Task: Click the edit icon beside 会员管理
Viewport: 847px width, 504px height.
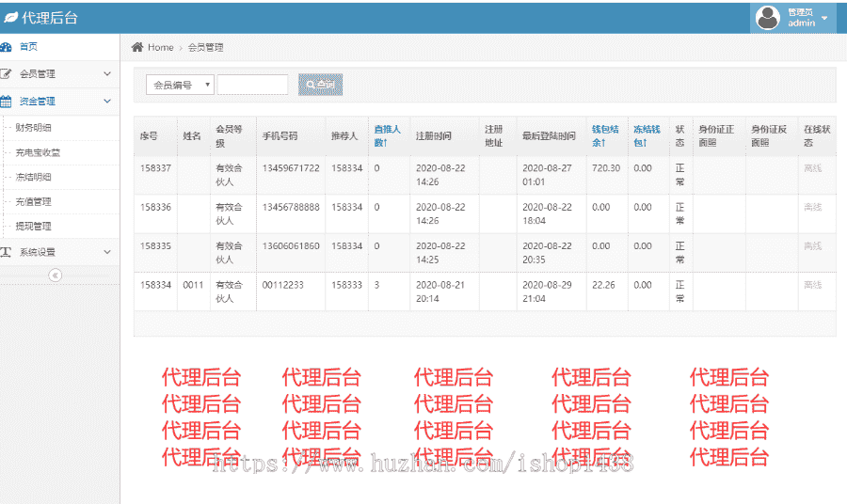Action: coord(7,74)
